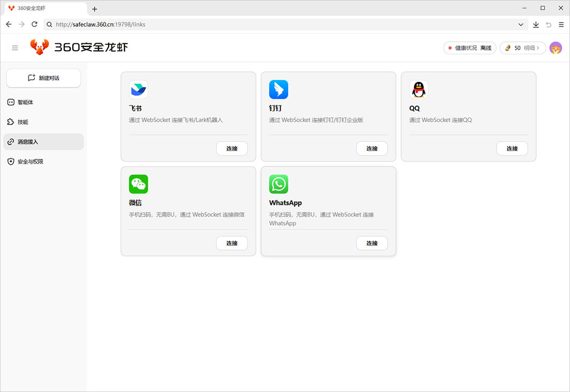This screenshot has height=392, width=570.
Task: Click the Feishu app icon
Action: 138,90
